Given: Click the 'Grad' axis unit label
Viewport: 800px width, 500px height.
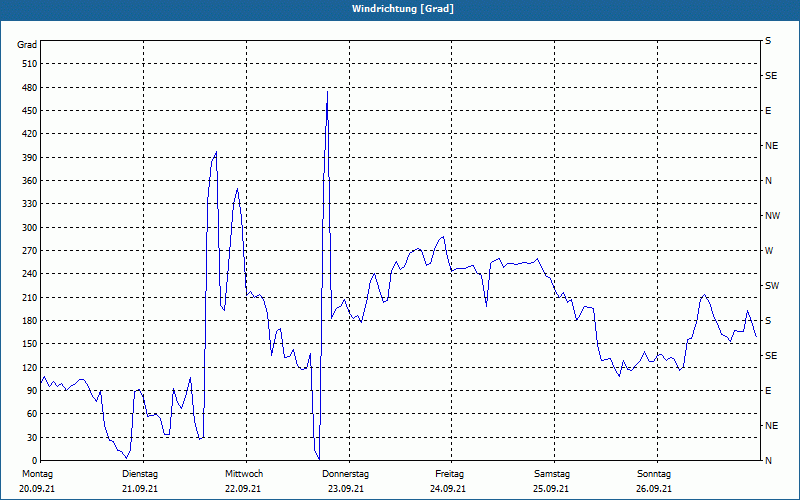Looking at the screenshot, I should pyautogui.click(x=27, y=45).
